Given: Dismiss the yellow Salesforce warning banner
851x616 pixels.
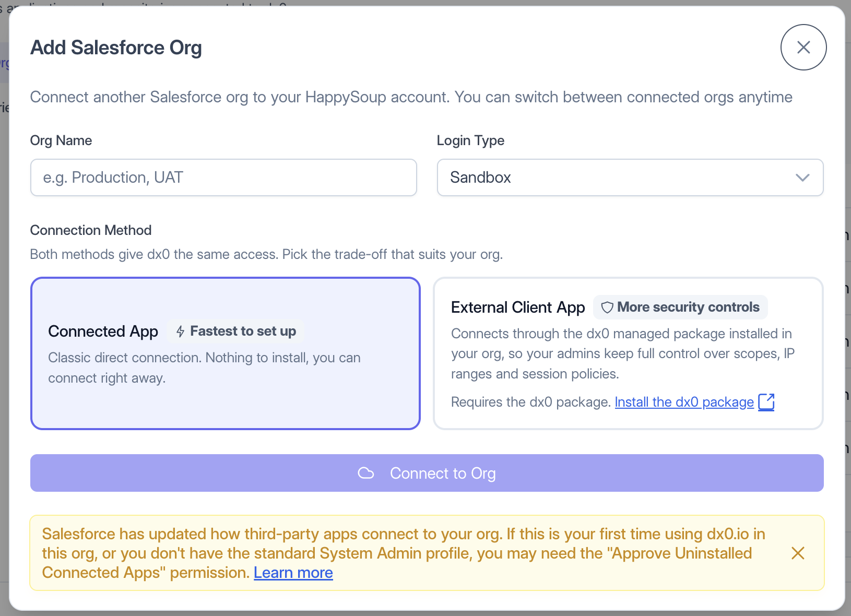Looking at the screenshot, I should coord(798,553).
